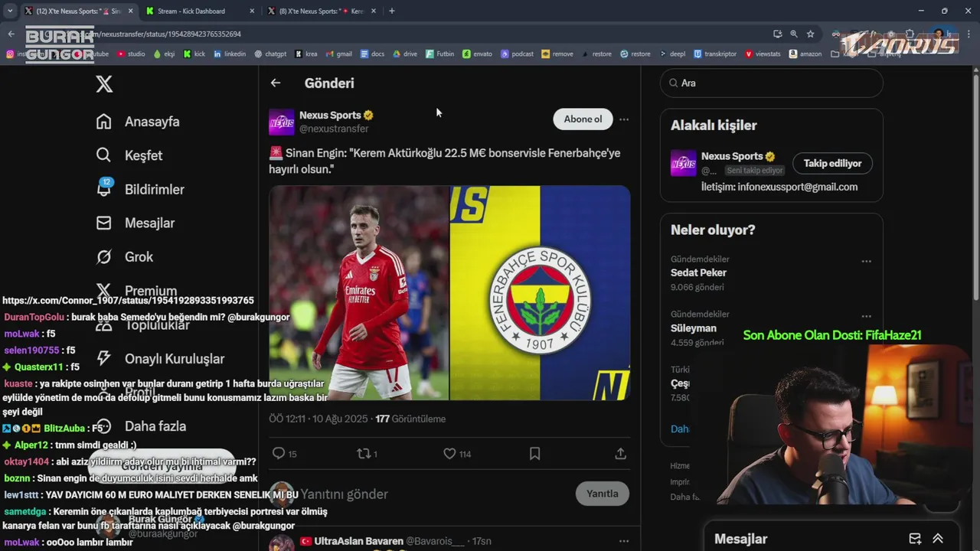Go back with the Gönderi arrow
The width and height of the screenshot is (980, 551).
(x=276, y=83)
